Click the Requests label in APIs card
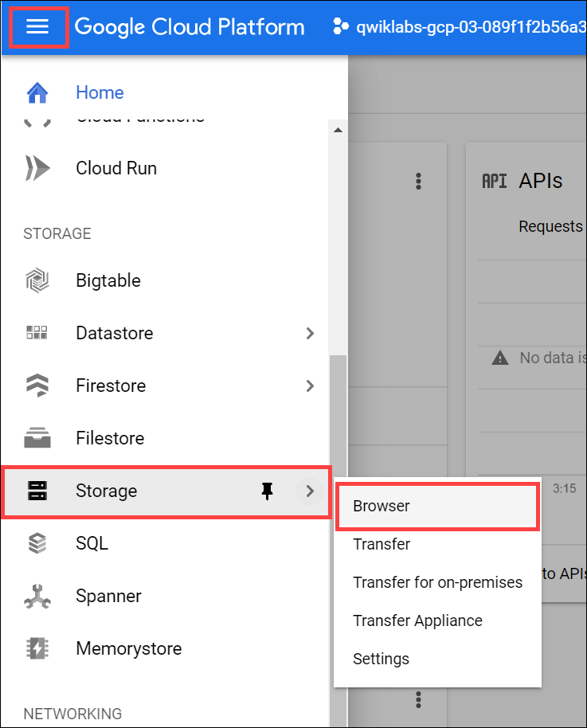587x728 pixels. point(550,226)
